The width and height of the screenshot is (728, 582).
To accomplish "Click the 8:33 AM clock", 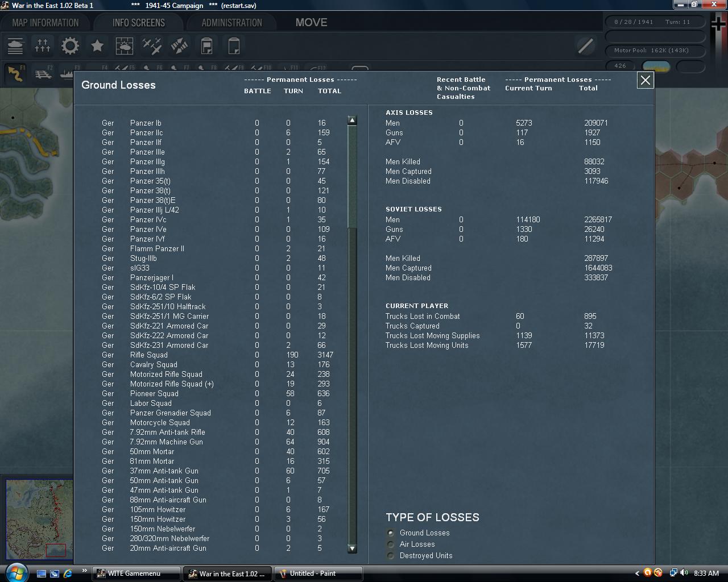I will pyautogui.click(x=706, y=573).
